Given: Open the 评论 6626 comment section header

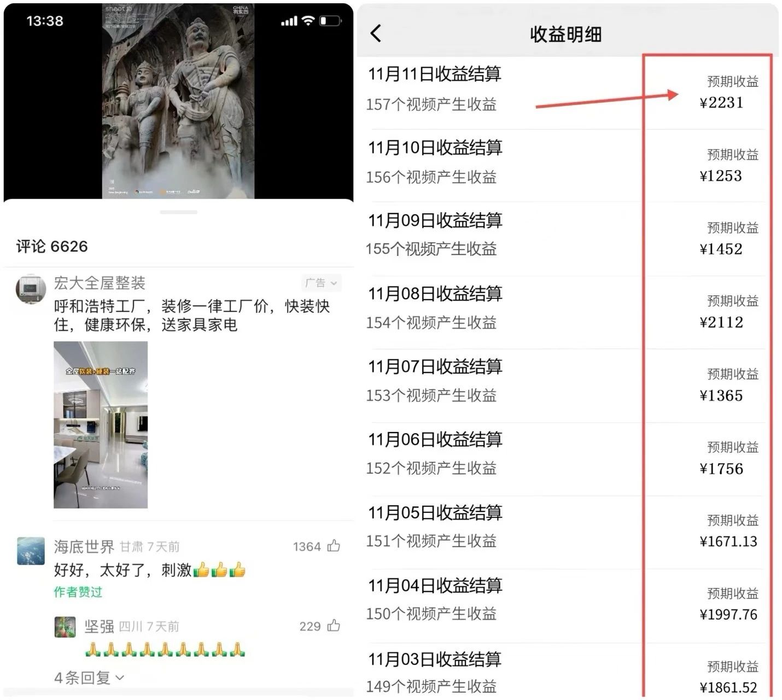Looking at the screenshot, I should [52, 246].
